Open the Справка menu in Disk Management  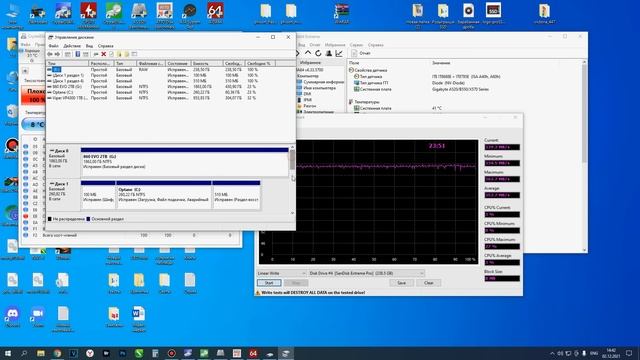click(105, 46)
